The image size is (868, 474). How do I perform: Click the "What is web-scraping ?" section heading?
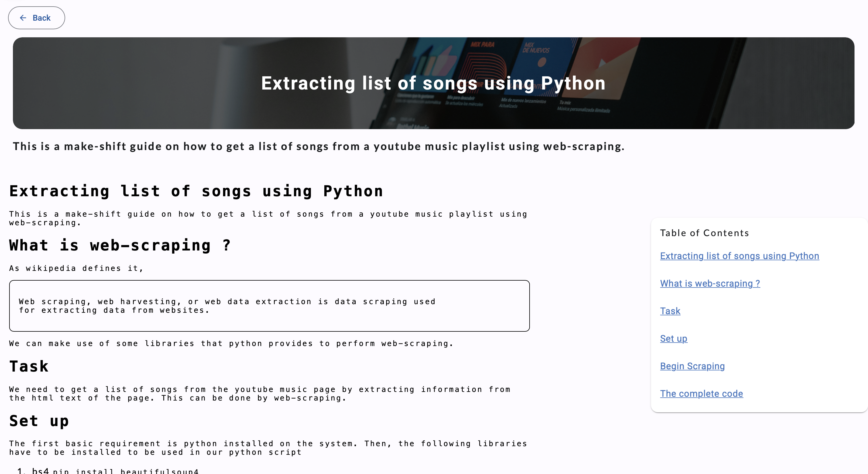click(x=120, y=245)
